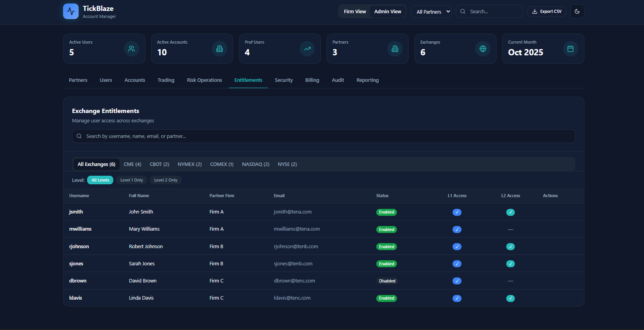The image size is (644, 330).
Task: Select the Level 2 Only filter
Action: point(166,180)
